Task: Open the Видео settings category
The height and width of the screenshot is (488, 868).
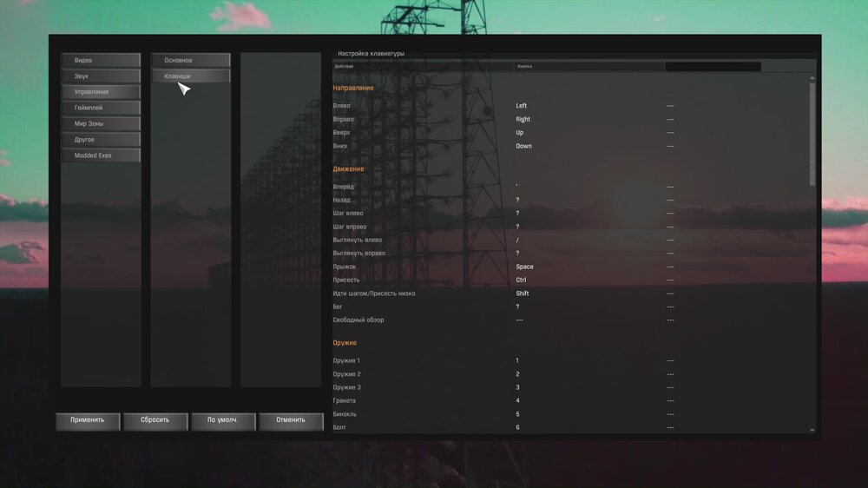Action: pos(101,60)
